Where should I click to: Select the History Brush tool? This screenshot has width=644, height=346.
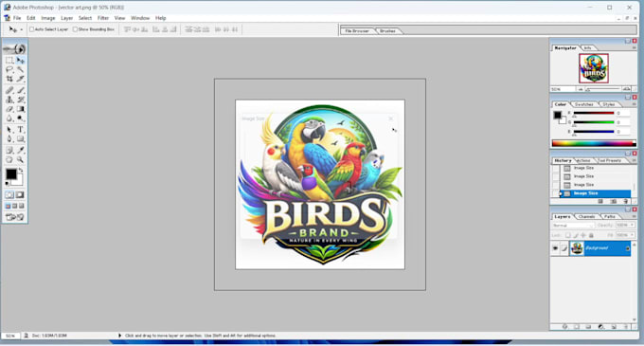(20, 100)
